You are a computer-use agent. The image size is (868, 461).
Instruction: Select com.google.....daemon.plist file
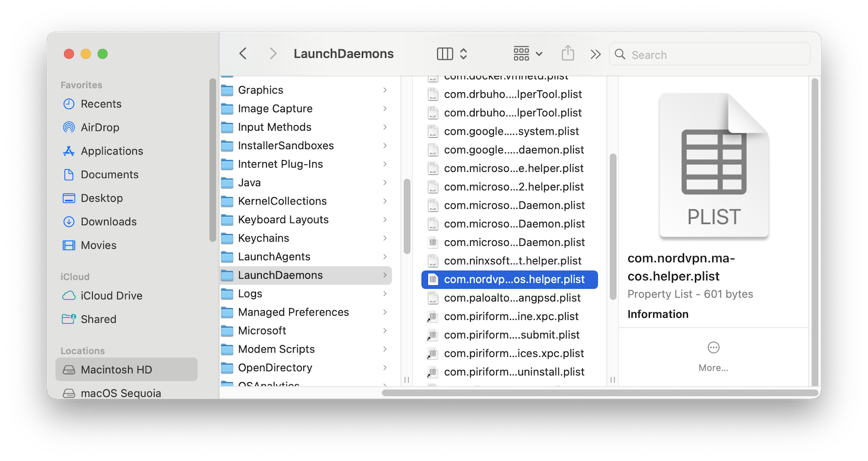[509, 150]
